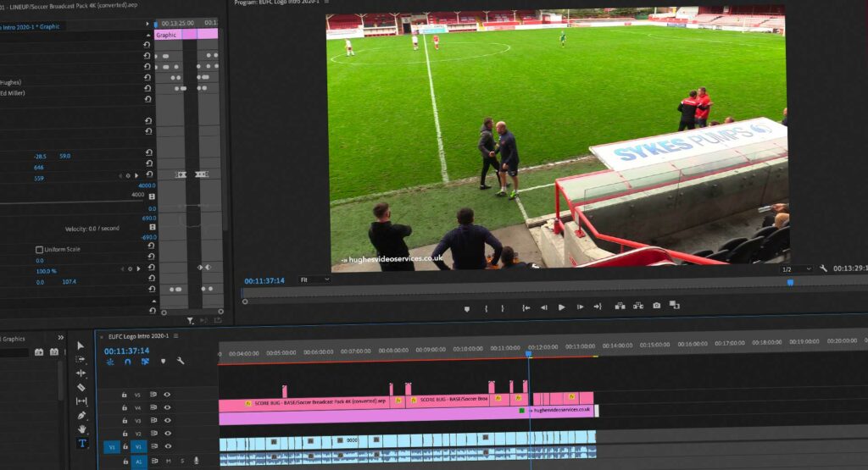Open playback resolution 1/2 dropdown
This screenshot has width=868, height=470.
pyautogui.click(x=796, y=269)
